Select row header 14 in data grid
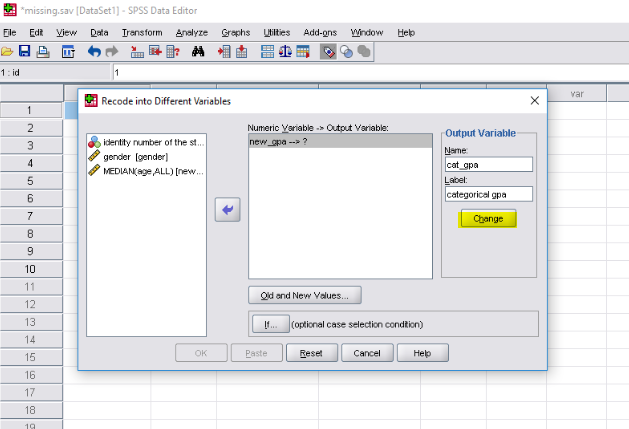Viewport: 629px width, 429px height. click(x=31, y=340)
